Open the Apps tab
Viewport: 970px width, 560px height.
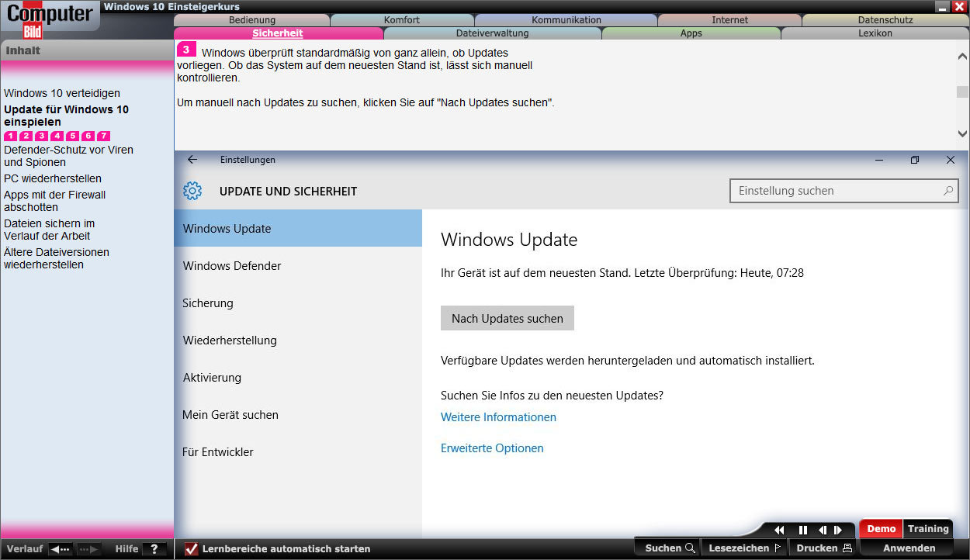pos(691,33)
